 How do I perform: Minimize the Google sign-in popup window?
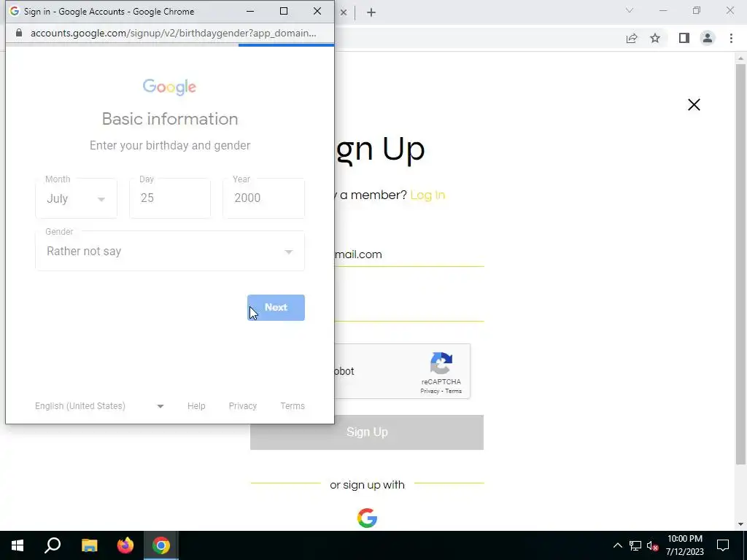point(250,11)
